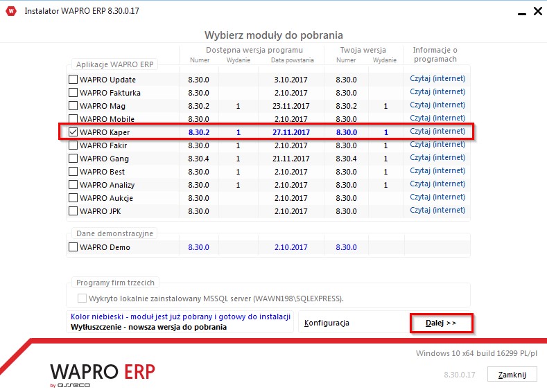This screenshot has height=392, width=547.
Task: Uncheck the WAPRO Kaper checkbox
Action: [x=73, y=132]
